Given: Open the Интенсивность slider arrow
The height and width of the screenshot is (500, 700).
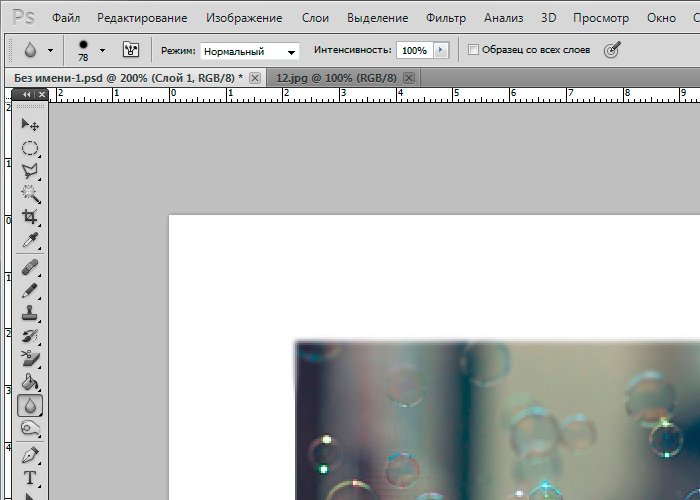Looking at the screenshot, I should (x=443, y=50).
